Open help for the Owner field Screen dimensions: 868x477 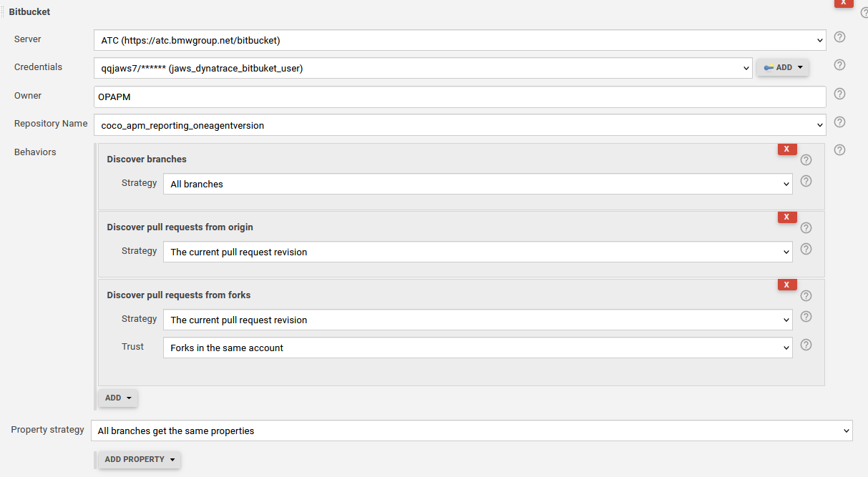point(839,94)
